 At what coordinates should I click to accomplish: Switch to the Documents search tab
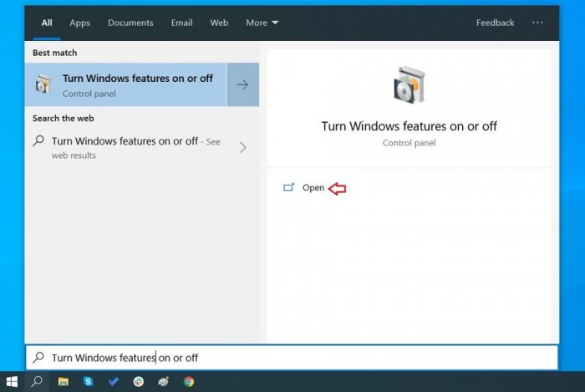(130, 23)
